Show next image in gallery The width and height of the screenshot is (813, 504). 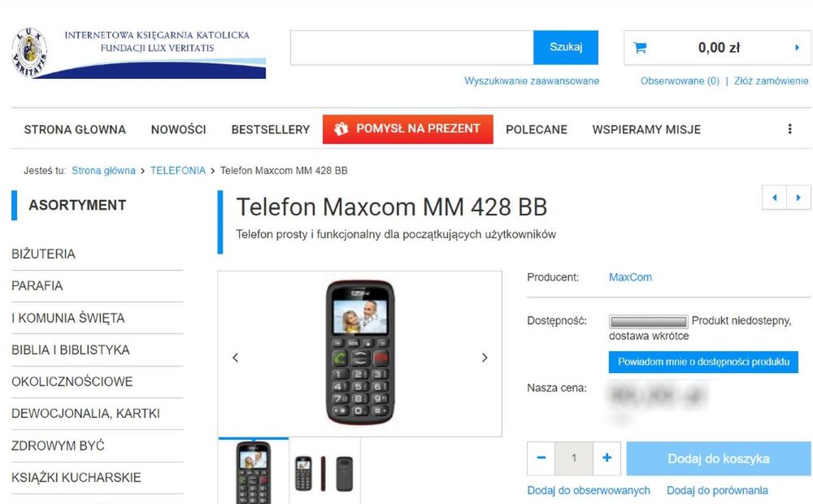pyautogui.click(x=485, y=357)
